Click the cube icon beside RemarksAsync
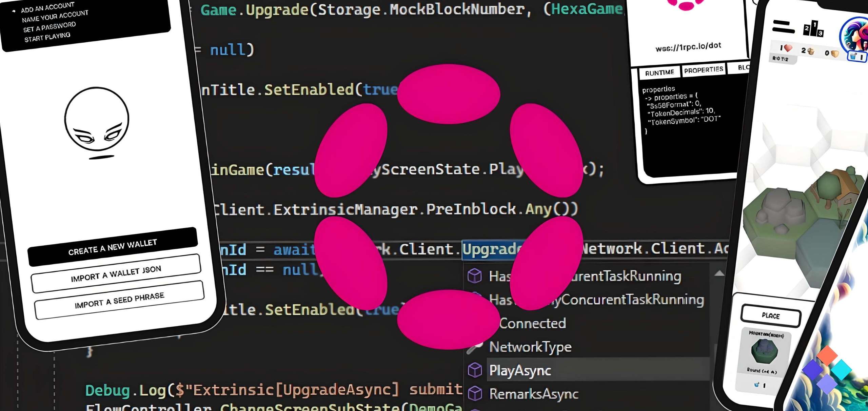Viewport: 868px width, 411px height. (475, 393)
